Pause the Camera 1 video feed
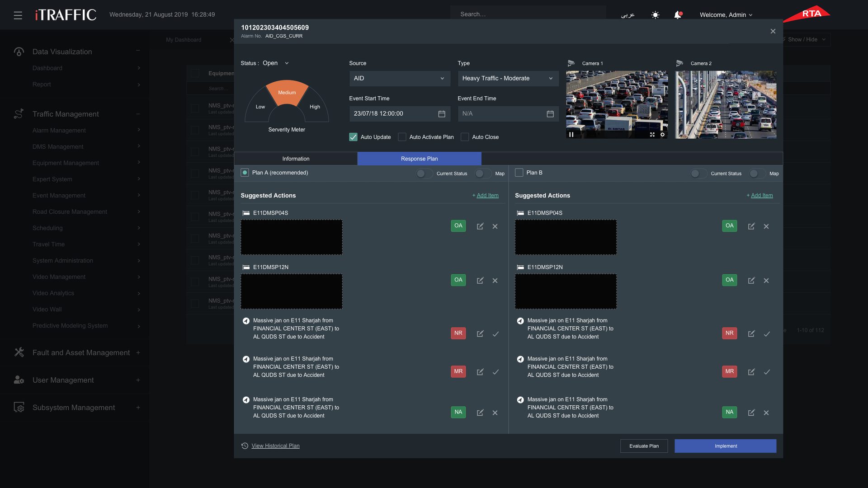Image resolution: width=868 pixels, height=488 pixels. [x=571, y=134]
